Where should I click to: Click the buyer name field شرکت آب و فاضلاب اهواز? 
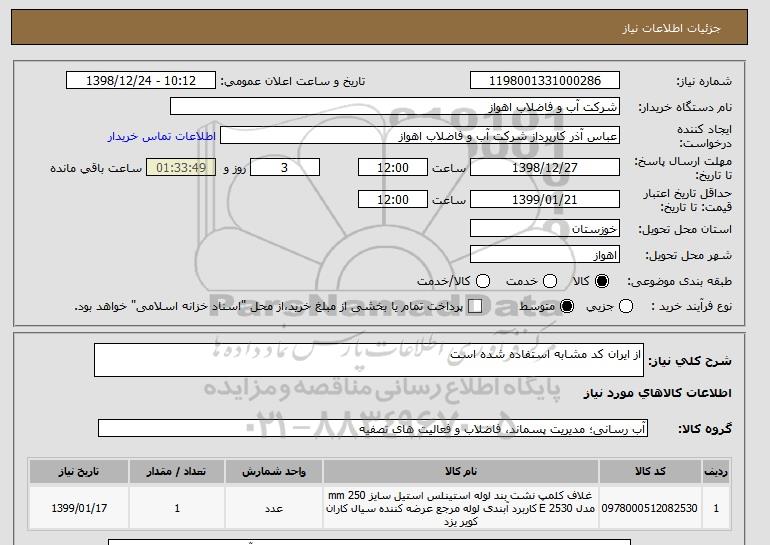pos(395,107)
